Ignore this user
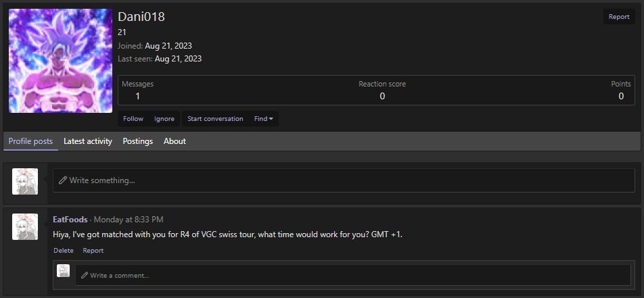The width and height of the screenshot is (644, 298). coord(164,119)
